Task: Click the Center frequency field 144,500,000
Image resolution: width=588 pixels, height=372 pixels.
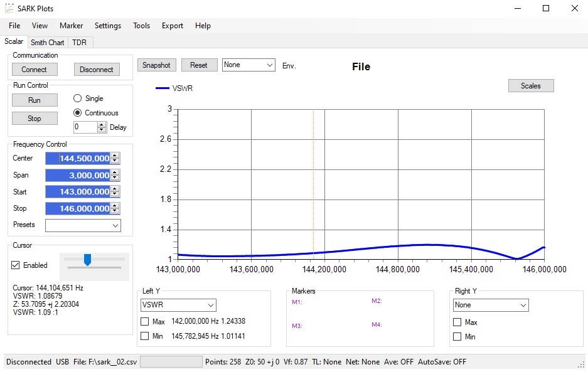Action: (x=78, y=158)
